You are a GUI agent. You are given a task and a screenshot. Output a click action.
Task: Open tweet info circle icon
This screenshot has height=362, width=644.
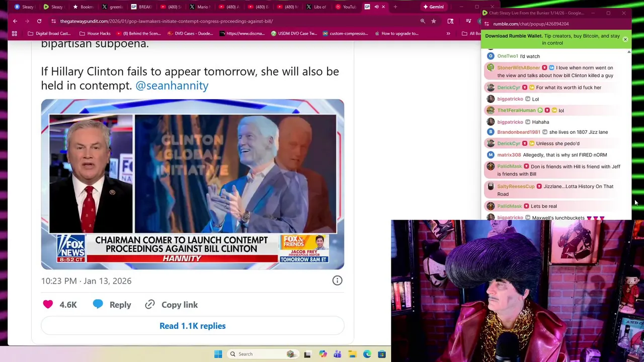[337, 281]
